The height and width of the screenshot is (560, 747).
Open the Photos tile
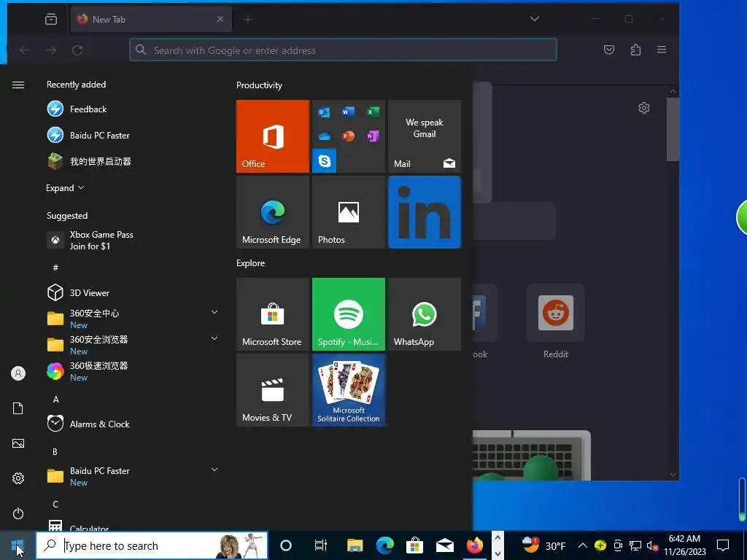click(x=349, y=212)
